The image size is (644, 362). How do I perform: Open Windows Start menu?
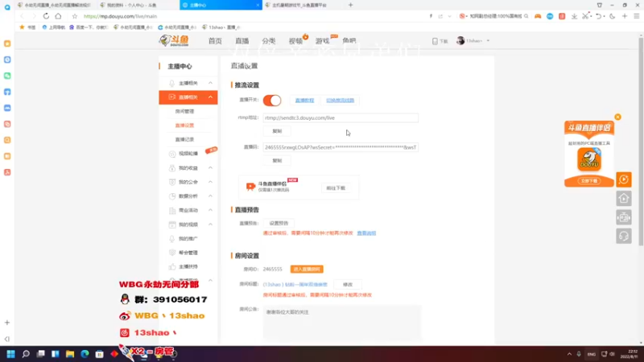click(x=10, y=354)
